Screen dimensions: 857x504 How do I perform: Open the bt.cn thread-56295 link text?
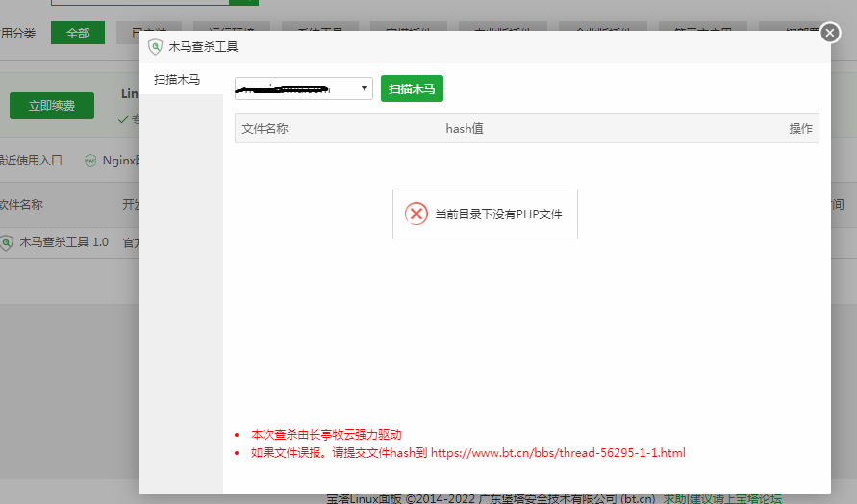click(558, 453)
